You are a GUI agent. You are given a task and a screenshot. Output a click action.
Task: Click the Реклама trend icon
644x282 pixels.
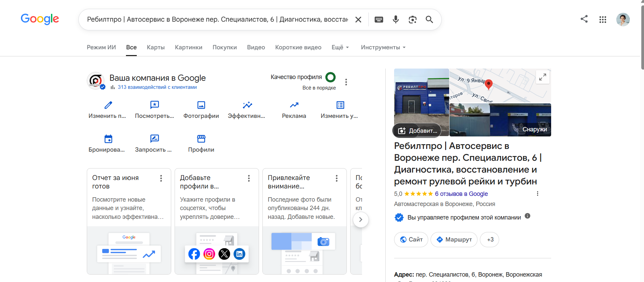point(294,105)
